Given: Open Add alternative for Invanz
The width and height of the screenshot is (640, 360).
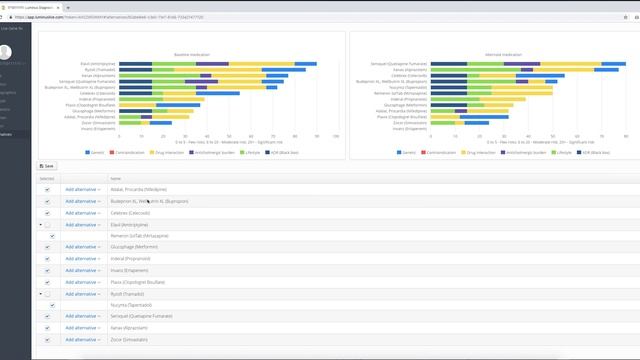Looking at the screenshot, I should click(83, 271).
